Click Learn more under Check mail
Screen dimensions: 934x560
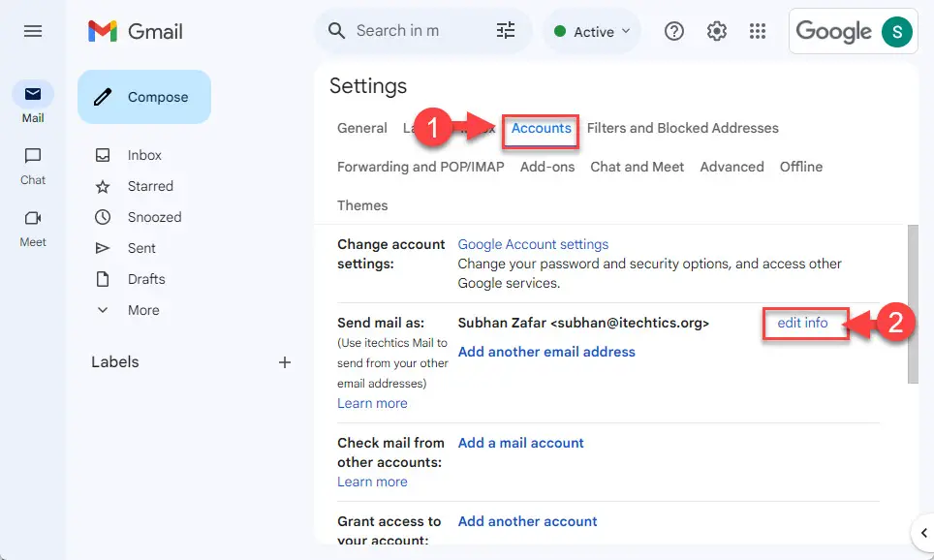[x=372, y=482]
